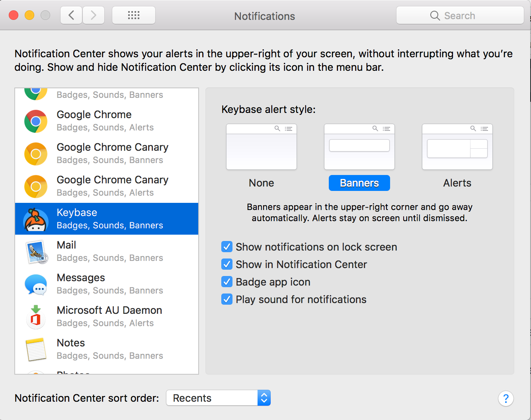Select the None alert style label
Viewport: 531px width, 420px height.
click(x=262, y=183)
